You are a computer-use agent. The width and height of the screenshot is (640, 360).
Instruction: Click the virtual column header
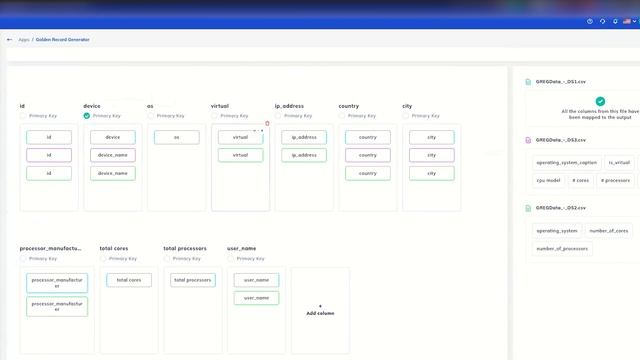point(220,106)
